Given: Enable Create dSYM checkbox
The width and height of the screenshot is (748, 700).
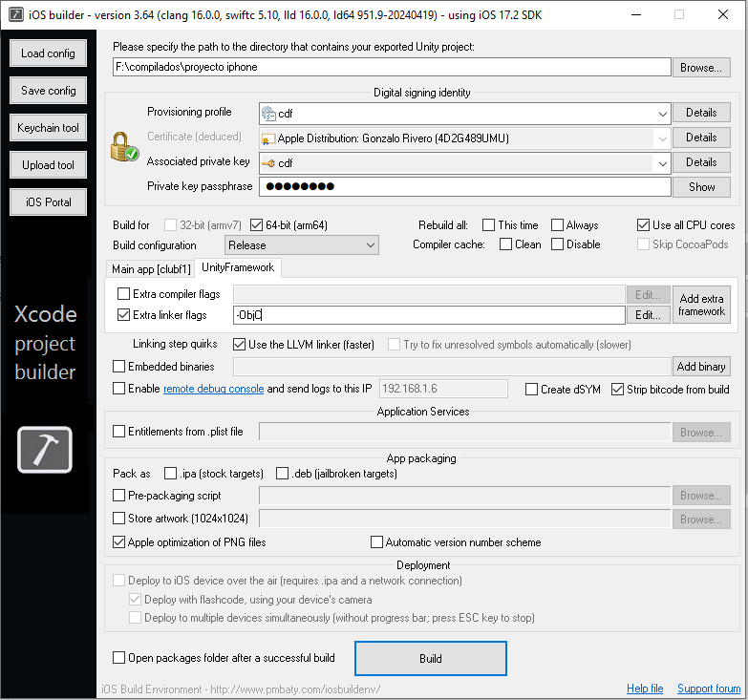Looking at the screenshot, I should point(531,389).
